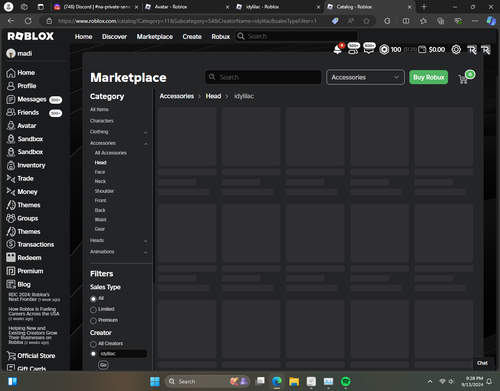The image size is (500, 391).
Task: Open Edge Copilot icon in browser toolbar
Action: (491, 21)
